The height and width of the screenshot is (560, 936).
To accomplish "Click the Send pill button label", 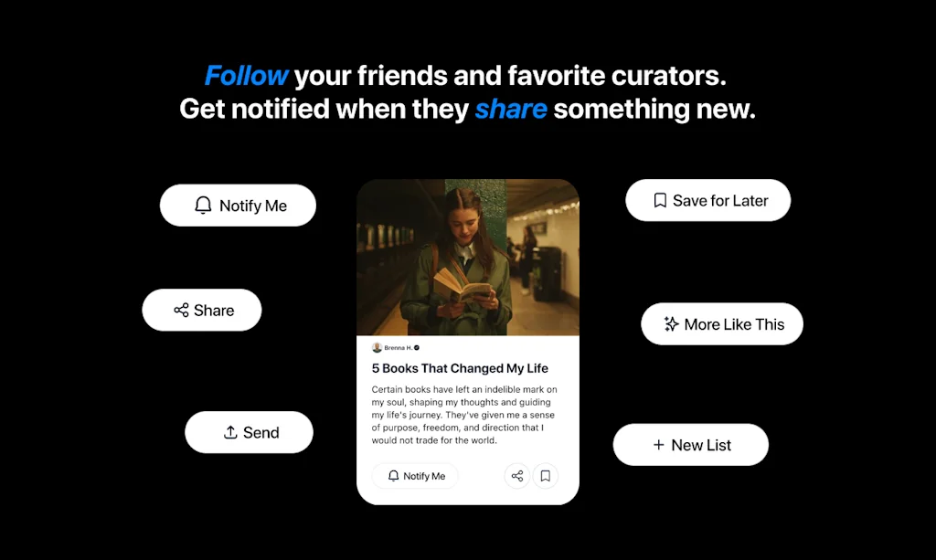I will (x=261, y=432).
